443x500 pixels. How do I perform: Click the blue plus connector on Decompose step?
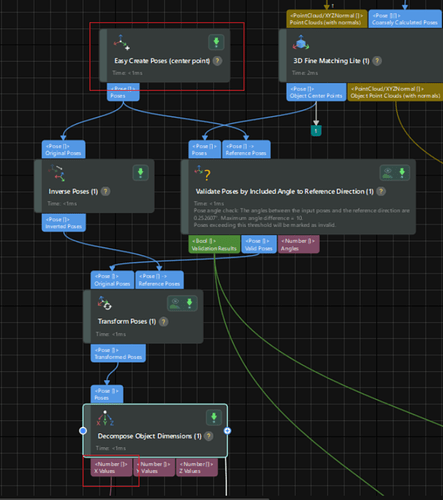click(x=227, y=431)
